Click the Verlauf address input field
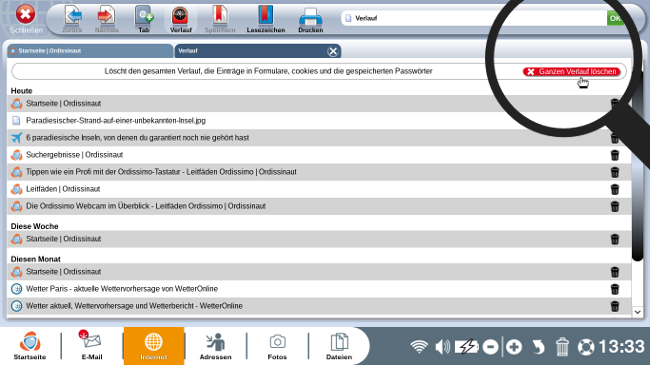This screenshot has width=650, height=365. pos(474,18)
